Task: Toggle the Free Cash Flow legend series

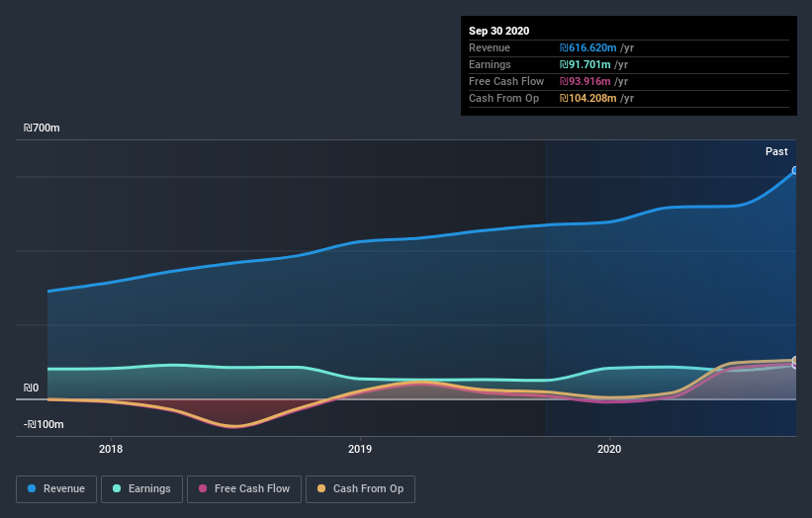Action: tap(244, 489)
